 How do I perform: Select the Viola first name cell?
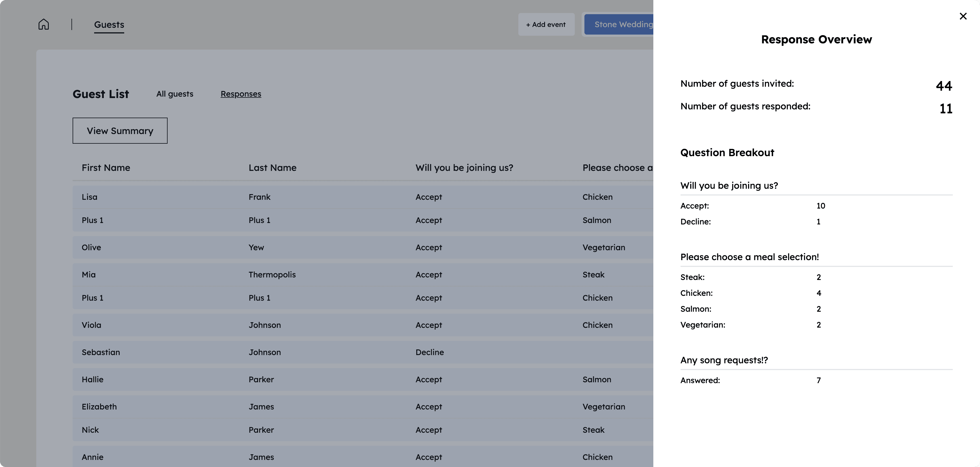[91, 325]
